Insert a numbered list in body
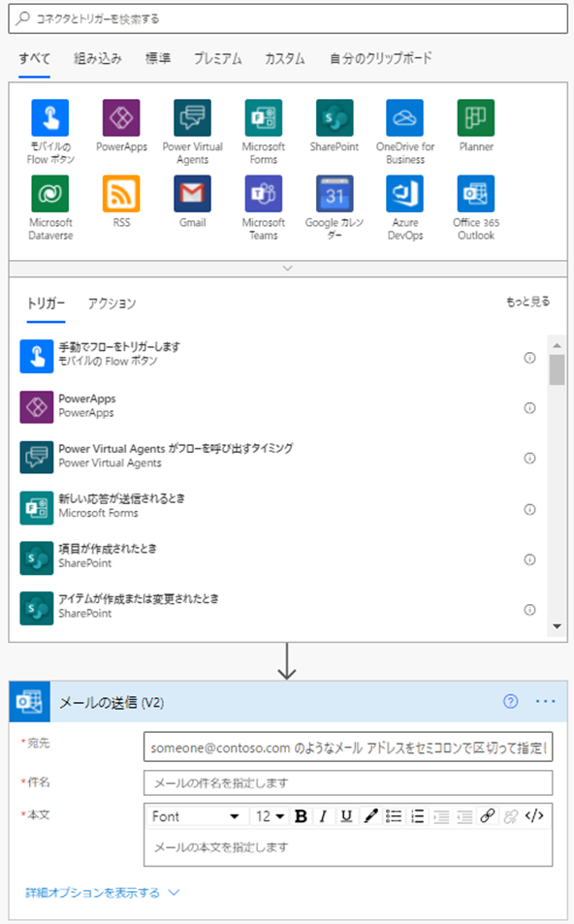Viewport: 574px width, 924px height. pos(417,816)
